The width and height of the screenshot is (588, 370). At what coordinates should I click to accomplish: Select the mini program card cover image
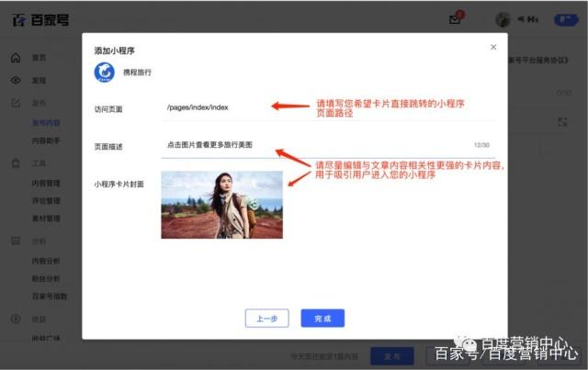click(x=221, y=204)
